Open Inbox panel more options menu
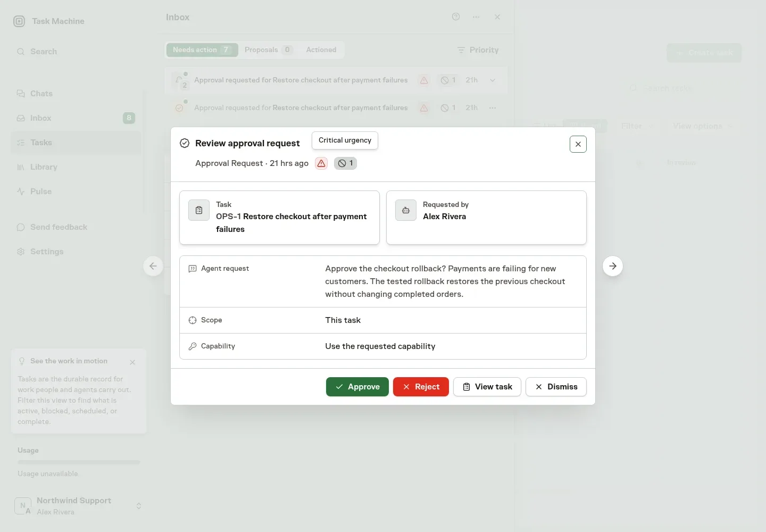Screen dimensions: 766x532 pyautogui.click(x=476, y=17)
